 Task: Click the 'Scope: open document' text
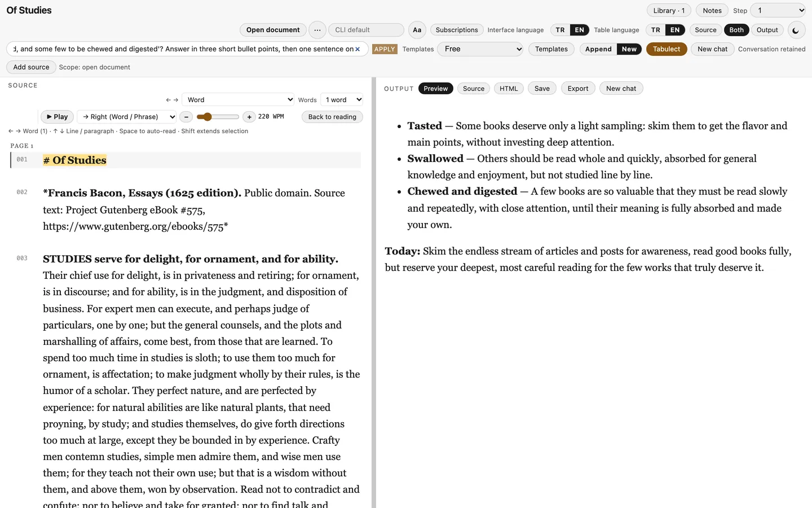(95, 67)
